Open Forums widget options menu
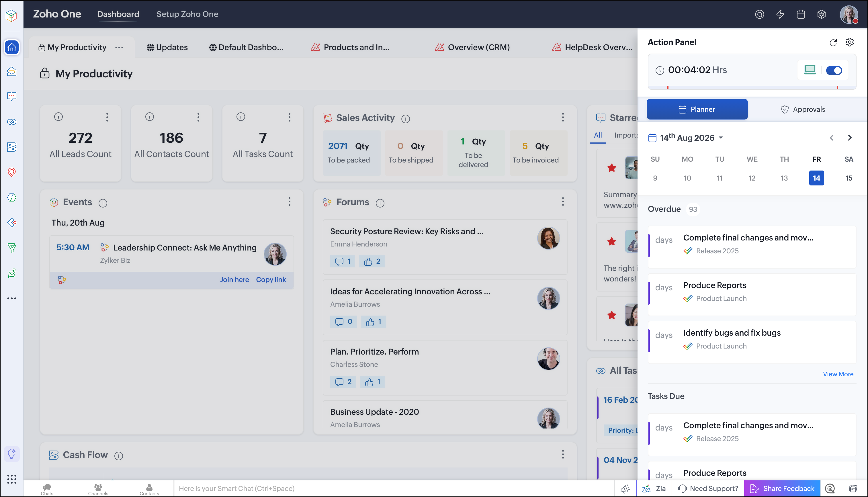This screenshot has width=868, height=497. click(563, 201)
